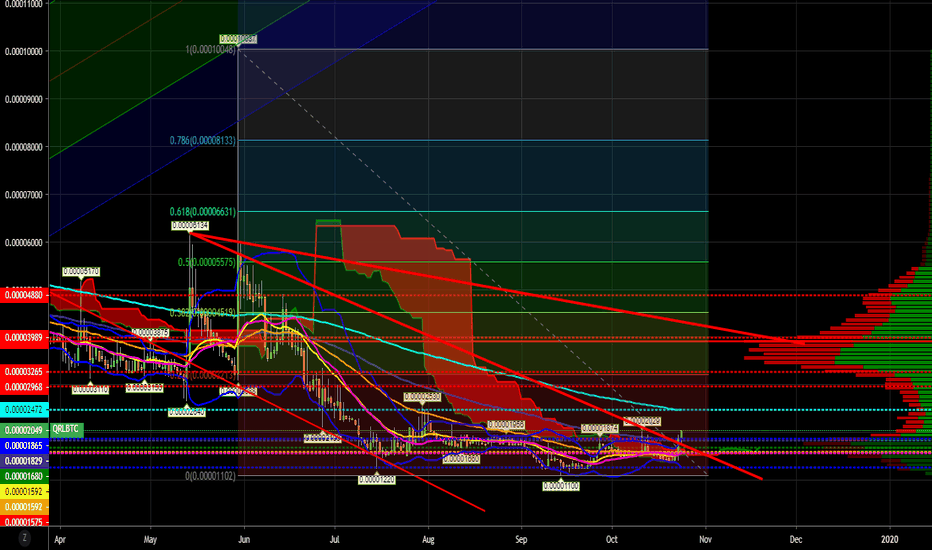Click the 2020 label on time axis
Image resolution: width=932 pixels, height=550 pixels.
(x=890, y=539)
